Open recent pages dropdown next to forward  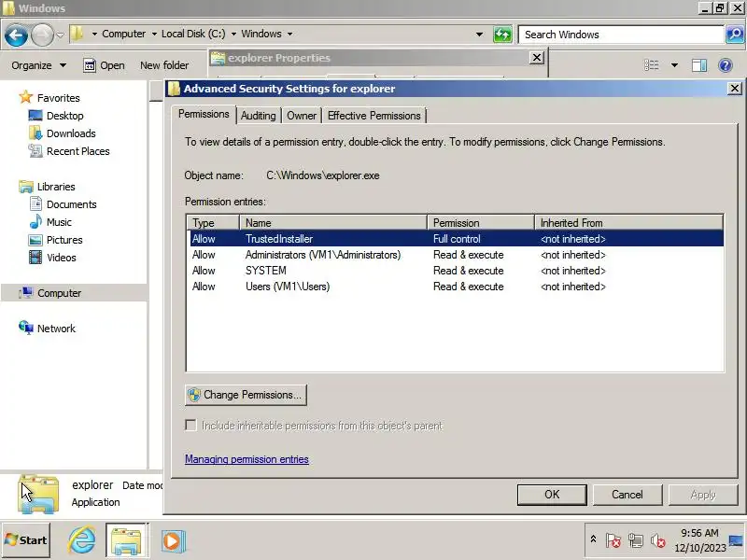(x=60, y=35)
